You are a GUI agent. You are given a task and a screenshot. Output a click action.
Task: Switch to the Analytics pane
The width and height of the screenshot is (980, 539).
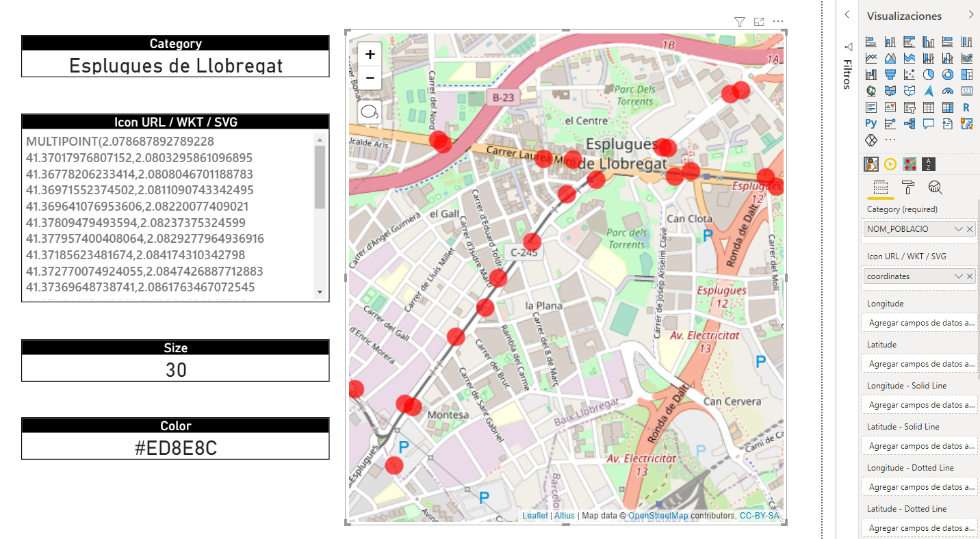tap(935, 187)
